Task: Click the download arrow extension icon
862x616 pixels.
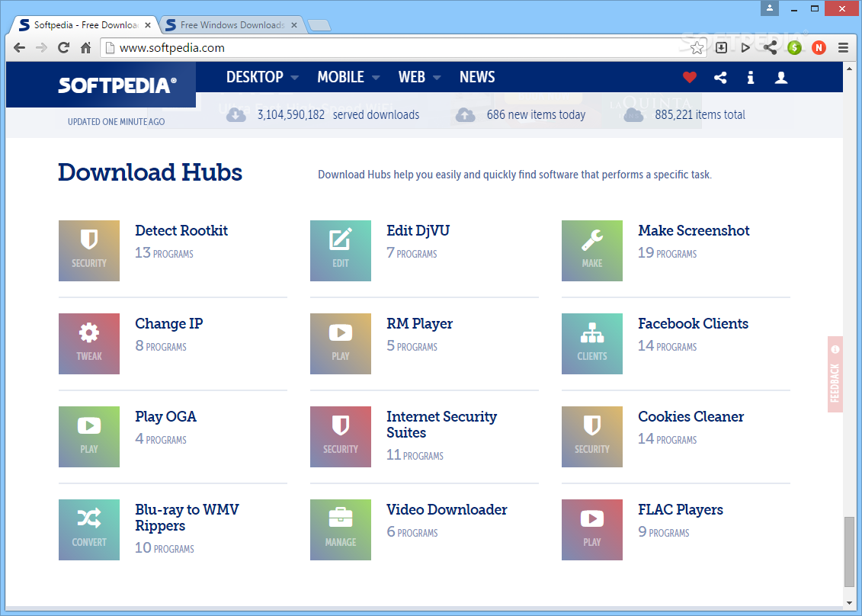Action: pos(721,48)
